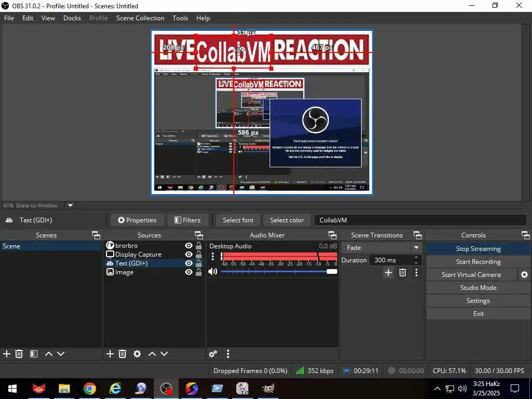Viewport: 532px width, 399px height.
Task: Click the Select font button
Action: pyautogui.click(x=238, y=220)
